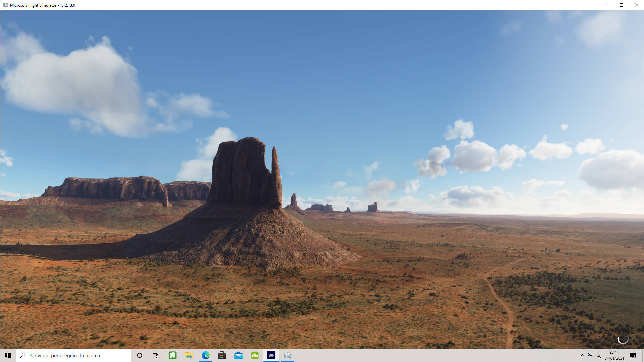Select Flight Simulator taskbar button
Screen dimensions: 644x362
[271, 355]
